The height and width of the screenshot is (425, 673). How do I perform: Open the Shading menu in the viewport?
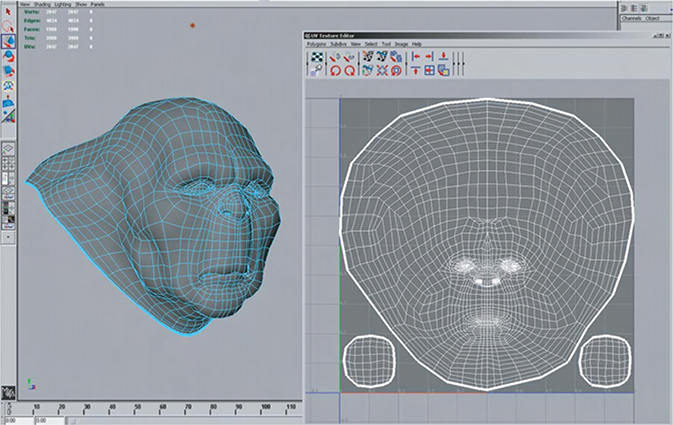pos(42,5)
